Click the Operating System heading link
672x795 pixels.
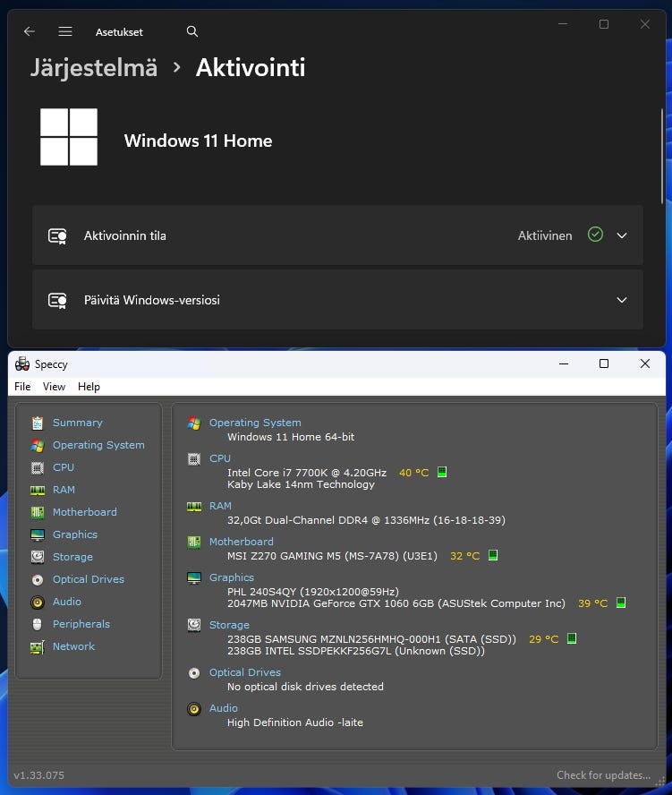tap(255, 423)
